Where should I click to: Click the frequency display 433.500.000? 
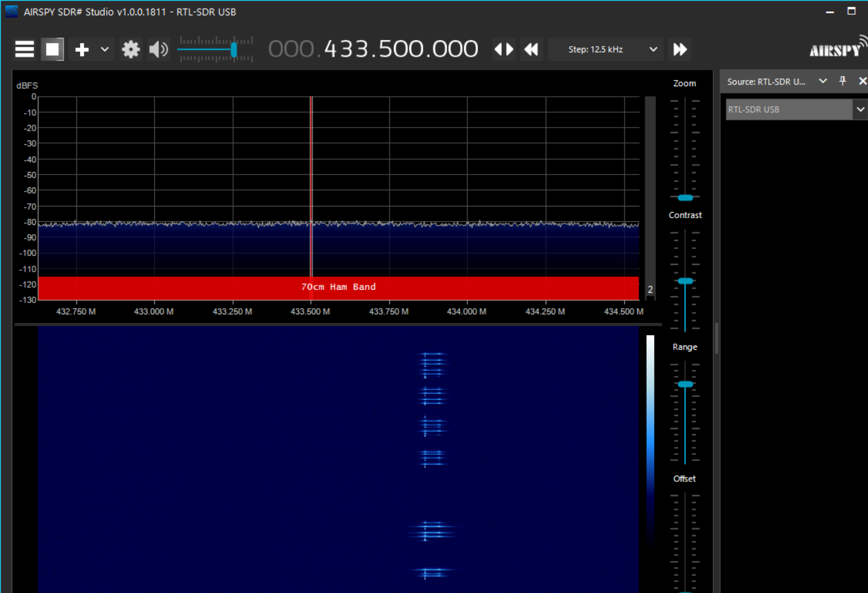coord(401,49)
